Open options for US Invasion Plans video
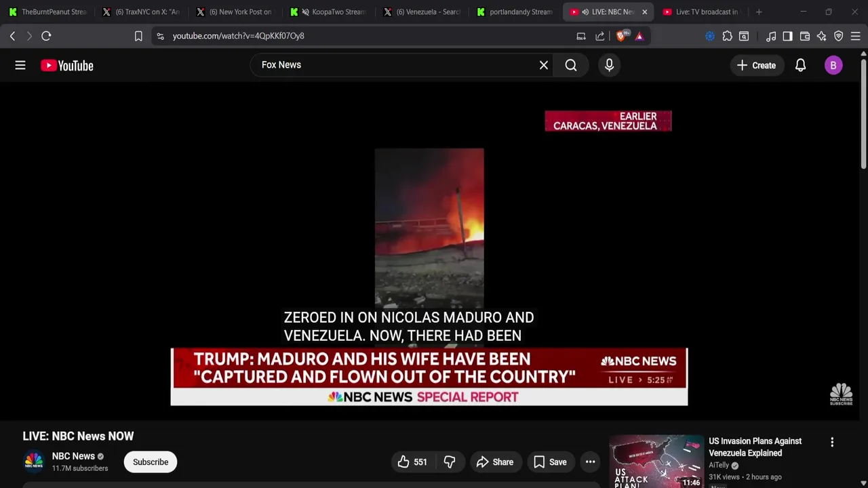The height and width of the screenshot is (488, 868). 832,442
